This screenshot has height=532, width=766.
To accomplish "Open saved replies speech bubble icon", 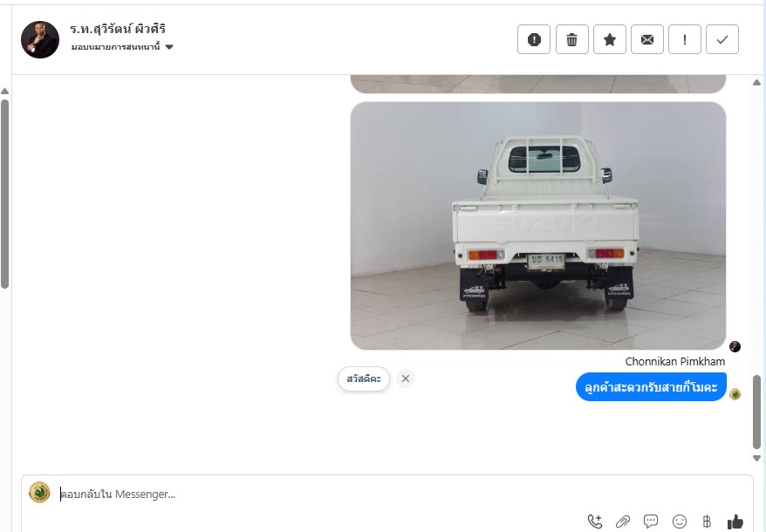I will click(x=651, y=522).
